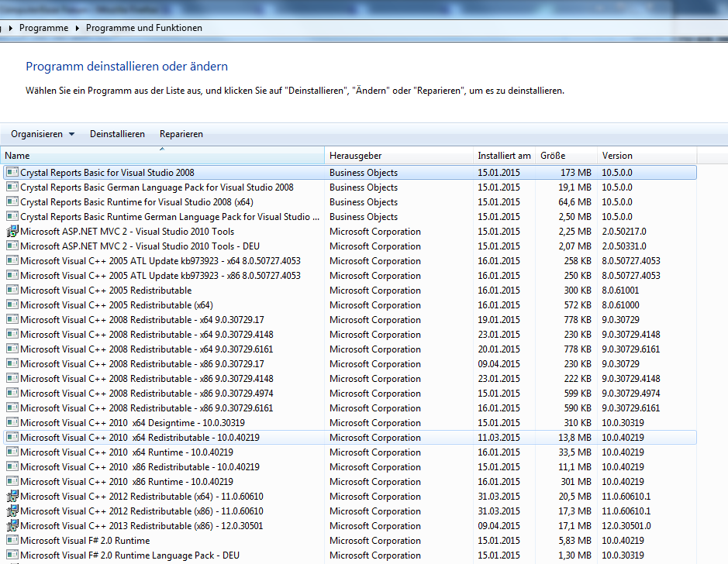Click size value 310 KB

coord(578,423)
